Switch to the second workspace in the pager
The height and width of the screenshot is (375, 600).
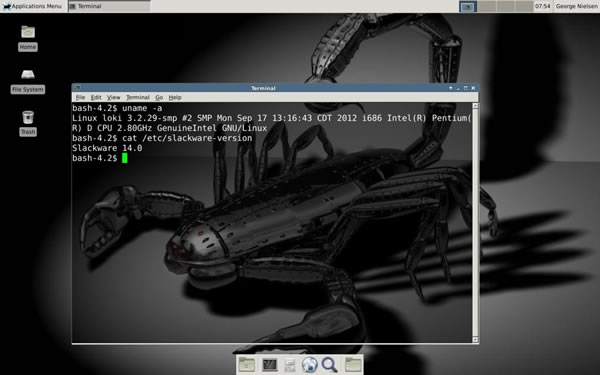point(487,6)
